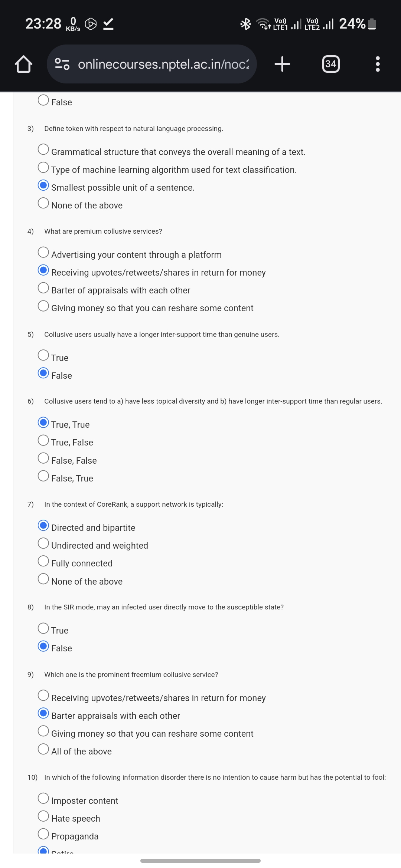Choose "Advertising your content through a platform"
The width and height of the screenshot is (401, 868).
point(43,253)
